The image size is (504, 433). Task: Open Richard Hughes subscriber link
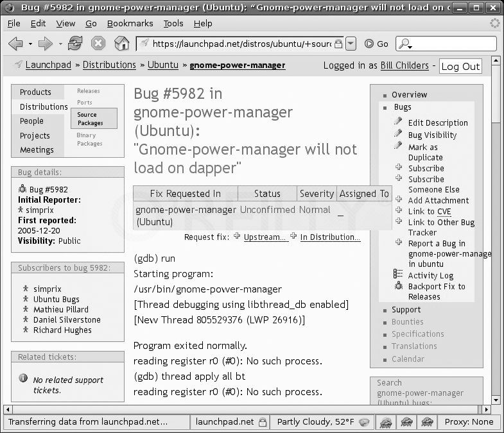(62, 330)
